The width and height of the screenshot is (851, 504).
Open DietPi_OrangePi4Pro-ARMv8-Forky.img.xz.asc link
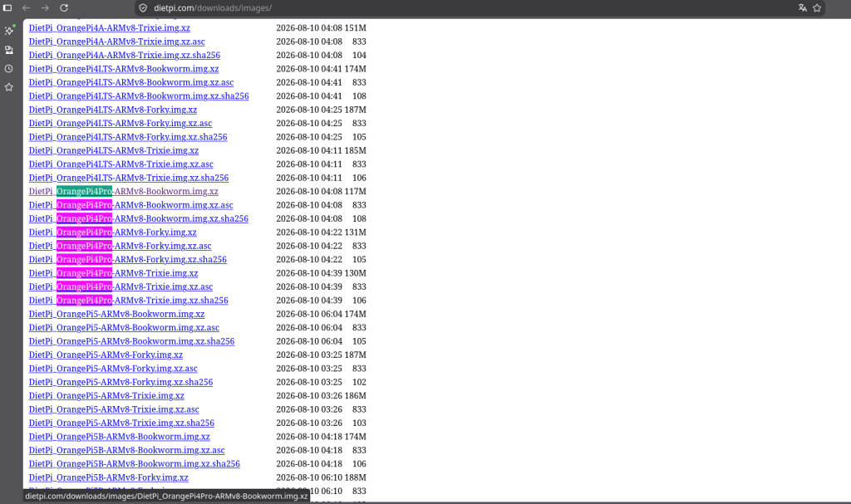pos(120,246)
